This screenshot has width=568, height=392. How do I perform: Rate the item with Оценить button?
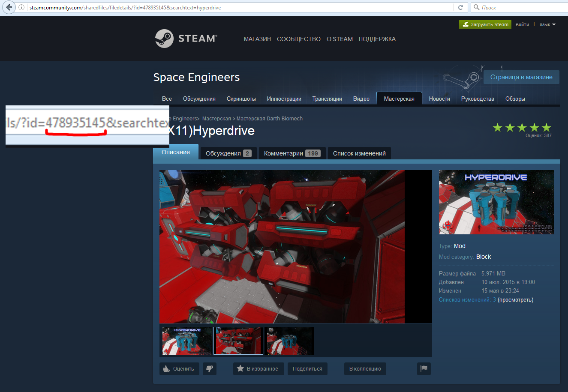tap(179, 369)
